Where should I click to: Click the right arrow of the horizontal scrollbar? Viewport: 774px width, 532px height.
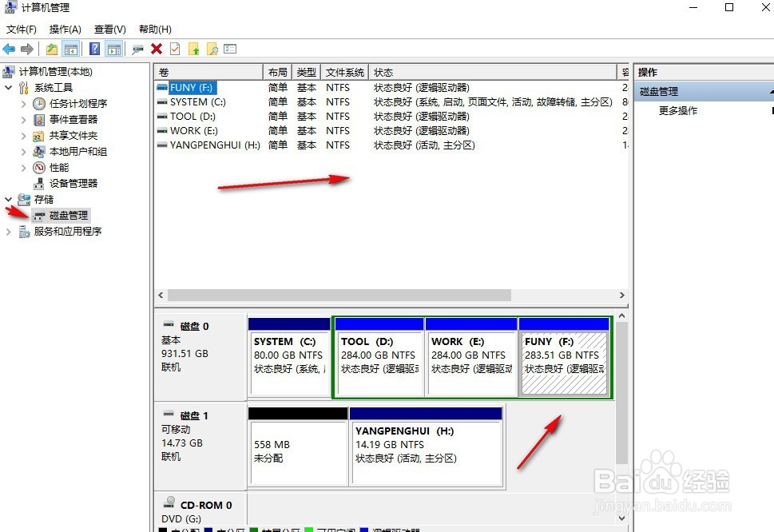(x=622, y=295)
